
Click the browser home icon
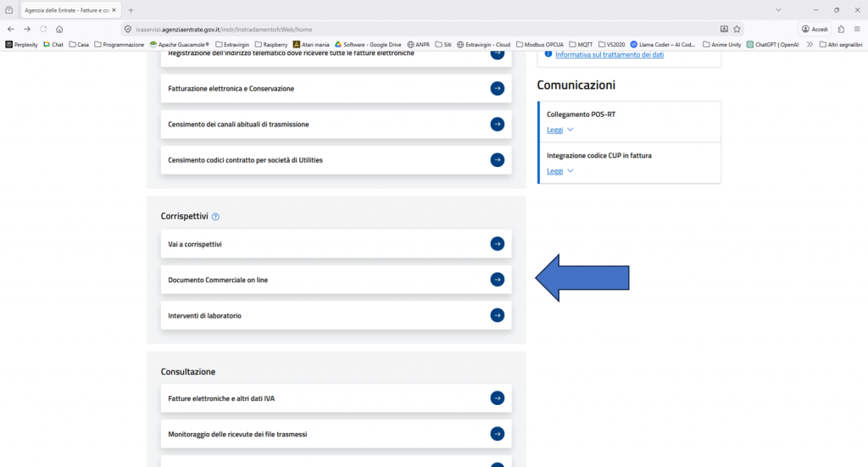click(59, 28)
